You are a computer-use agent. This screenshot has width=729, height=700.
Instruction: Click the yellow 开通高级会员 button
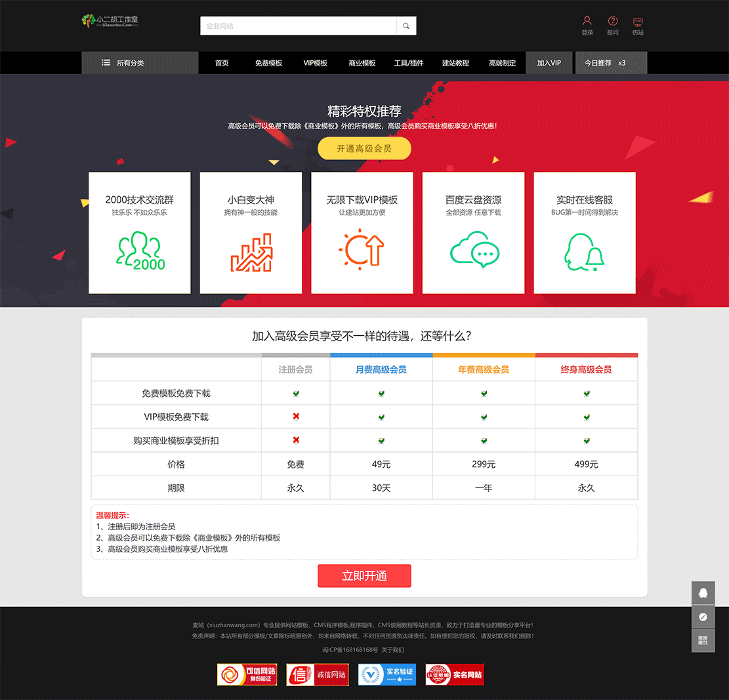[x=364, y=149]
